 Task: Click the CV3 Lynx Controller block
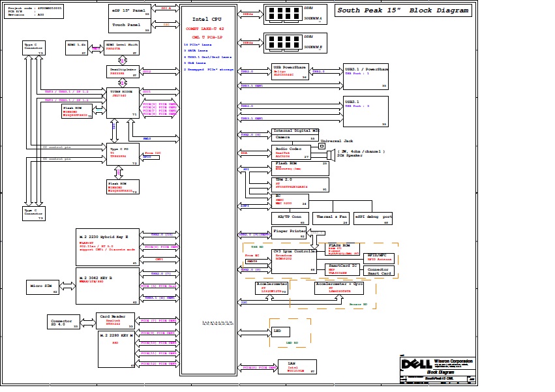[294, 262]
